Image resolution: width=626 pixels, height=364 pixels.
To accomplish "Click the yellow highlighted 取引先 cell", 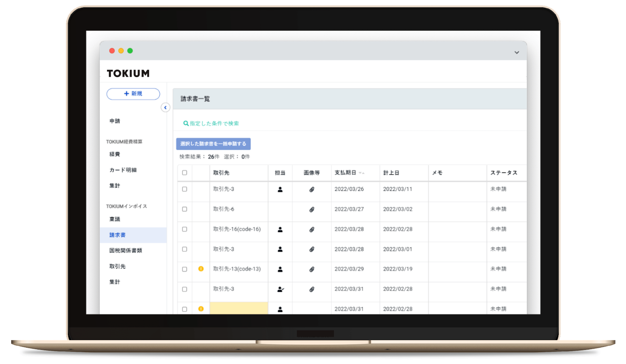I will [239, 308].
